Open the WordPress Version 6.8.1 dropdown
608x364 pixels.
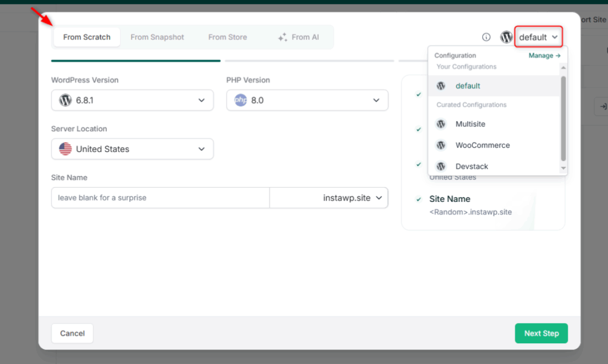point(132,100)
